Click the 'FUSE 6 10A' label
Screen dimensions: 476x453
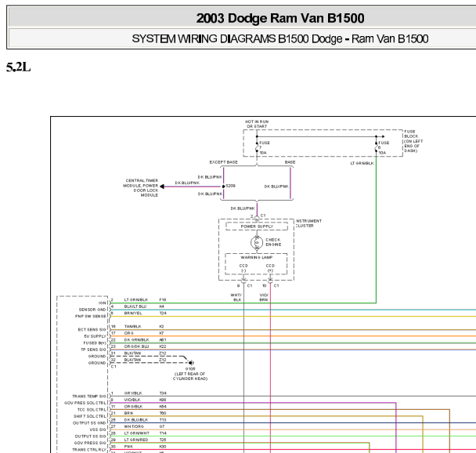(x=383, y=147)
